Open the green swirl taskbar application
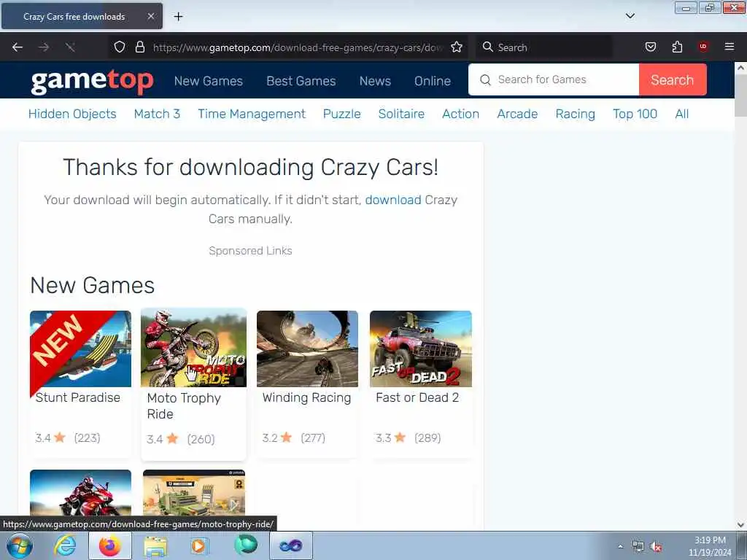 245,545
